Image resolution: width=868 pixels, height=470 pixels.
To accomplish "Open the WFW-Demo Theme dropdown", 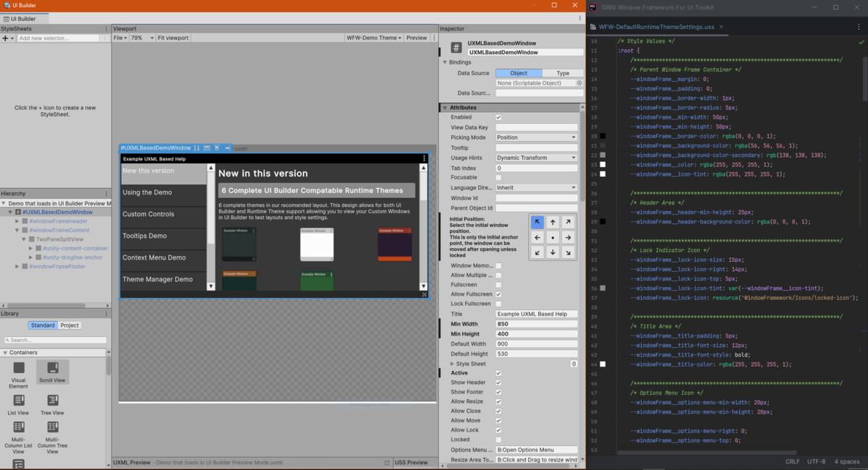I will [373, 38].
